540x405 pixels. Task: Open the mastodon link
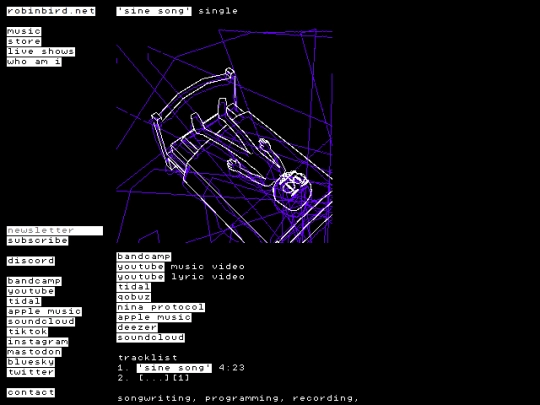click(x=34, y=352)
